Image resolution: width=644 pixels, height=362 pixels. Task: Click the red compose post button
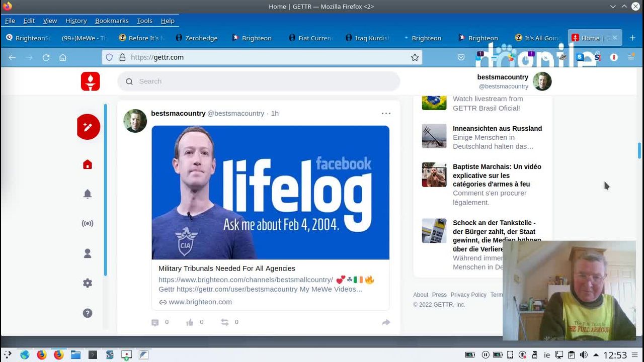click(x=88, y=127)
